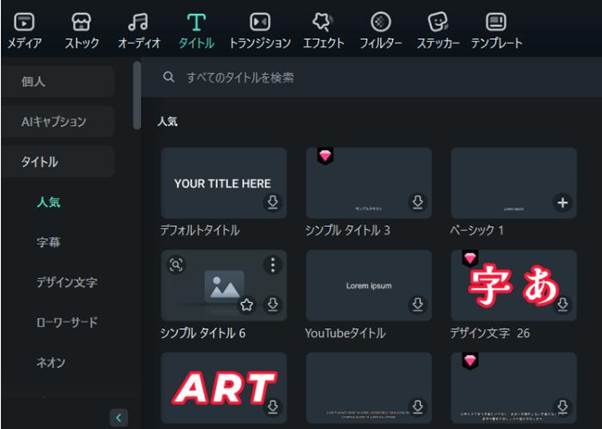Open the メディア (Media) tab
This screenshot has width=602, height=429.
(24, 30)
